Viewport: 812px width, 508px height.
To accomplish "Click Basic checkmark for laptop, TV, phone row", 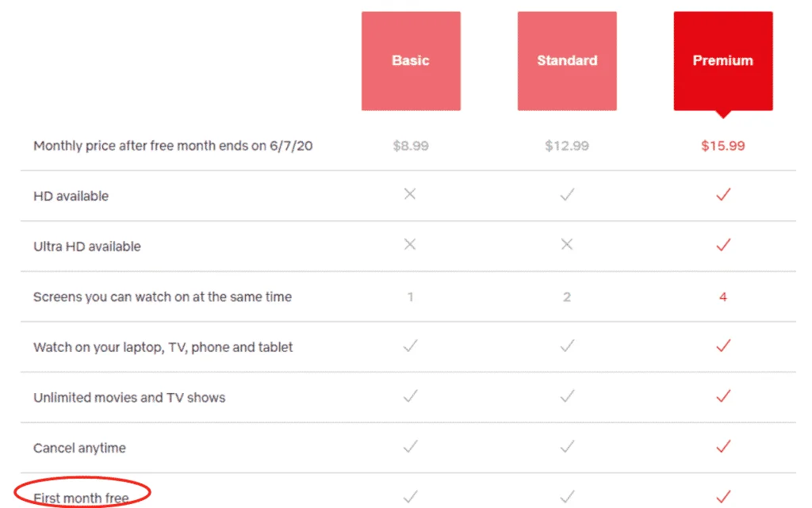I will click(x=411, y=346).
